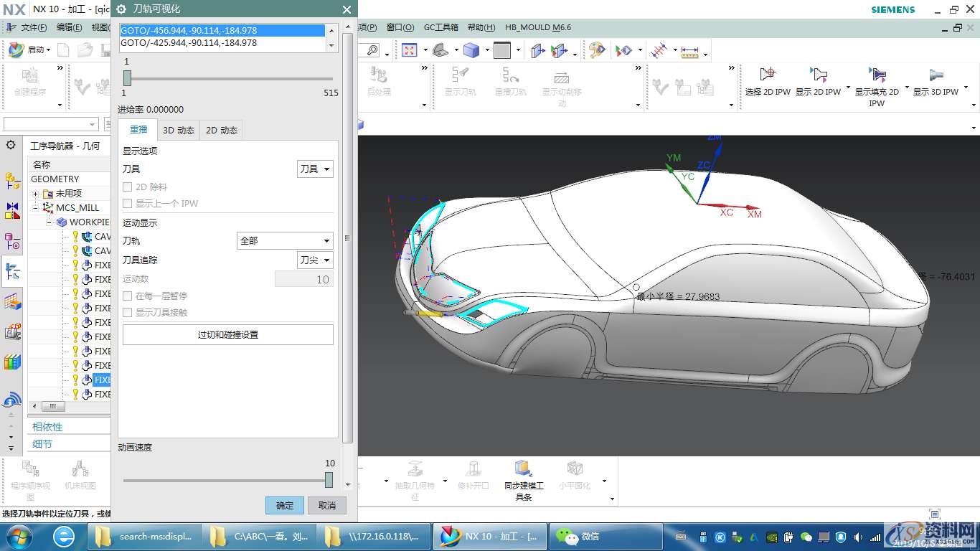Click the Show Filled 2D IPW icon

[877, 75]
